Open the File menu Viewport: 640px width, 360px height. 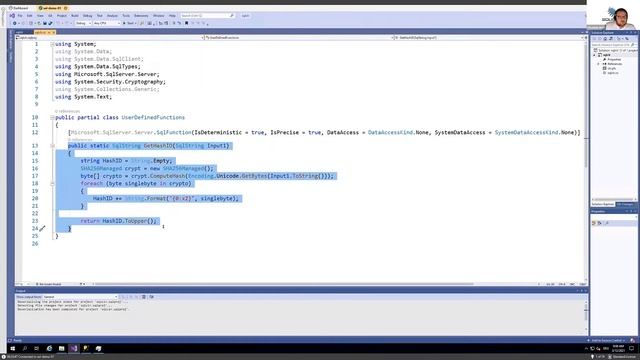tap(20, 16)
